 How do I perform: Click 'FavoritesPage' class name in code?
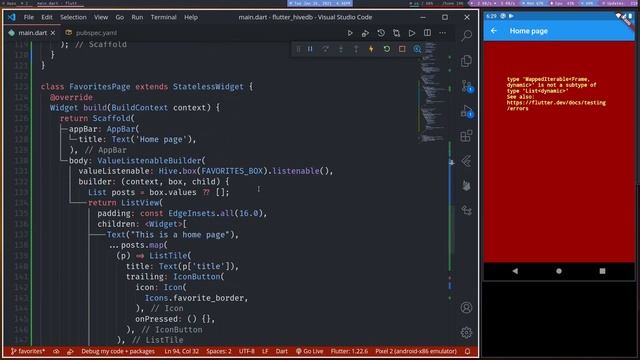100,87
